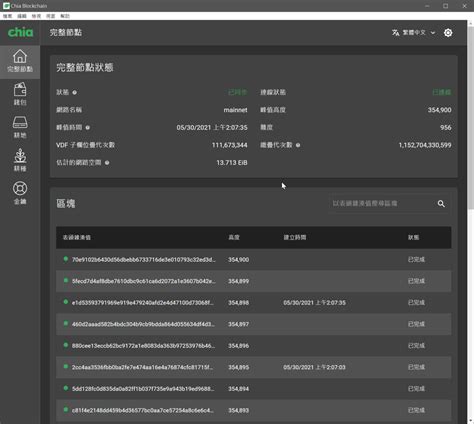
Task: Click the 建立時間 column header
Action: pos(295,237)
